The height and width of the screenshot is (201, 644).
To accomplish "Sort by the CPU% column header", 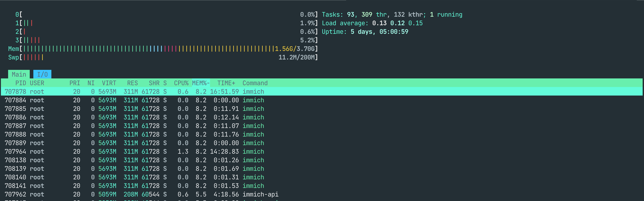I will coord(181,83).
